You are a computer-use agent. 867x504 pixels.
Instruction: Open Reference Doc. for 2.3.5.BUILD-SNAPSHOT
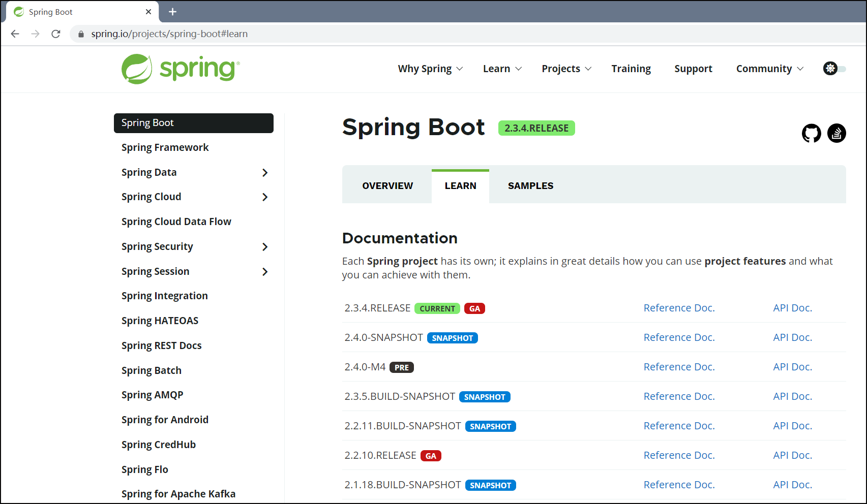click(x=679, y=396)
